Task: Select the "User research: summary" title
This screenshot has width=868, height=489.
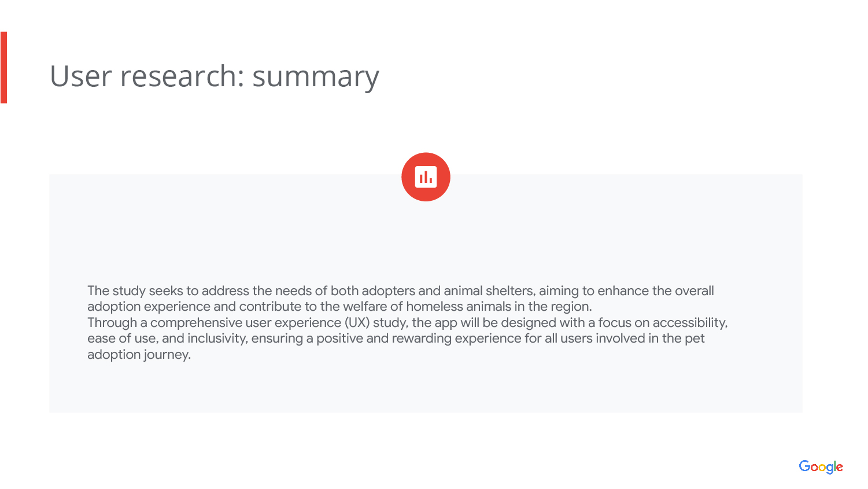Action: 214,76
